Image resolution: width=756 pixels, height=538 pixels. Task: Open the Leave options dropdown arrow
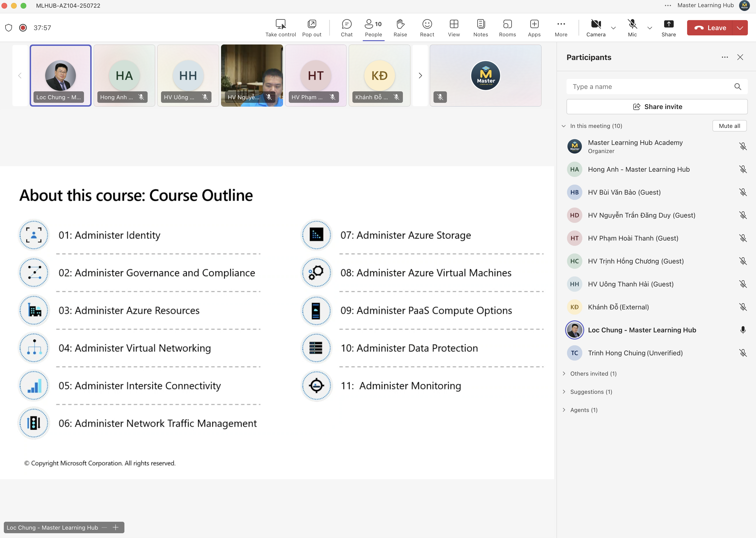740,28
